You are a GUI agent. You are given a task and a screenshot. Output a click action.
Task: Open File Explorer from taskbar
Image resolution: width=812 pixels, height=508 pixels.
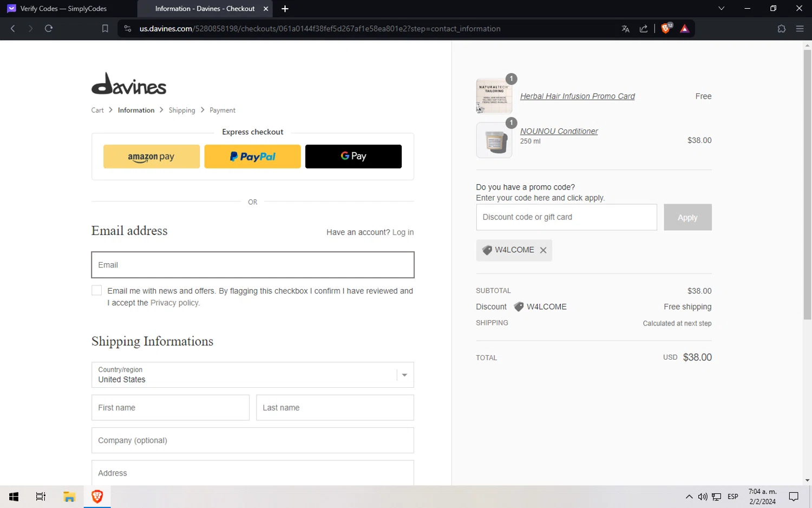(69, 497)
